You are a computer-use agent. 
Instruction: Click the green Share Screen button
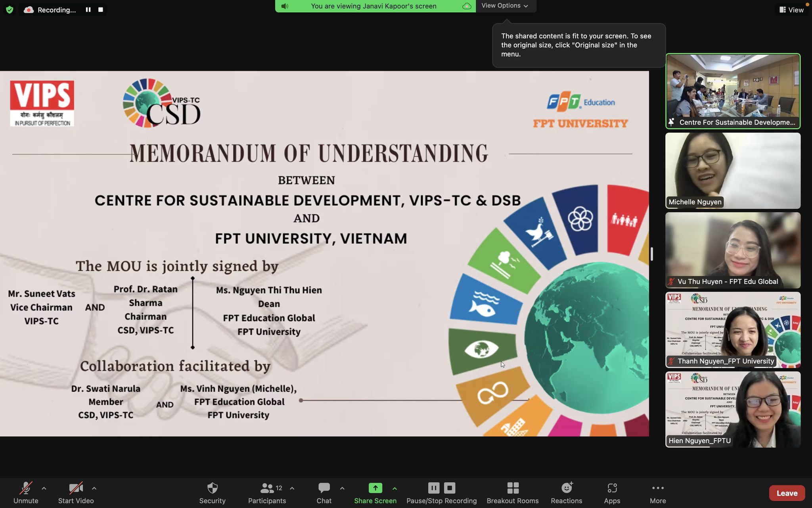tap(375, 493)
